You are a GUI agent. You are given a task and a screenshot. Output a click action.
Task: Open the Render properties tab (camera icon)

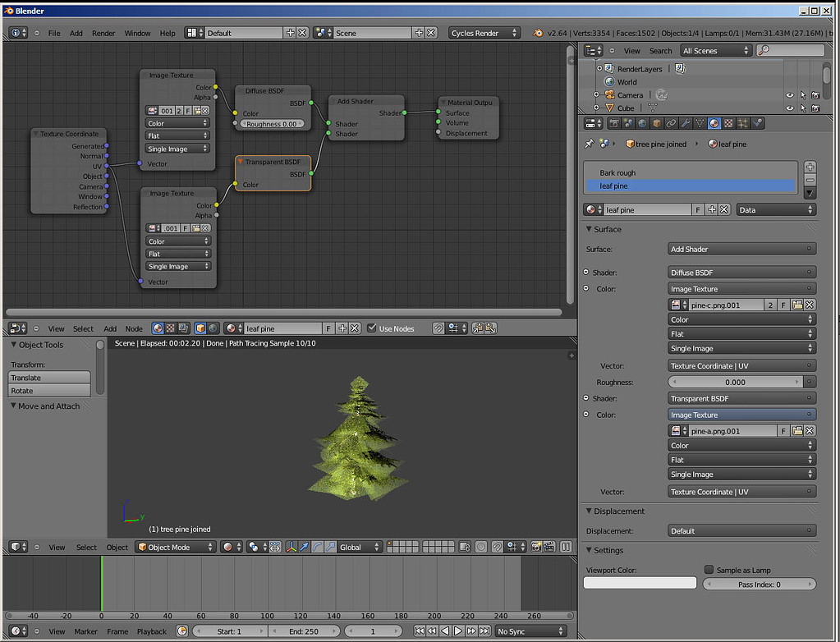(614, 124)
